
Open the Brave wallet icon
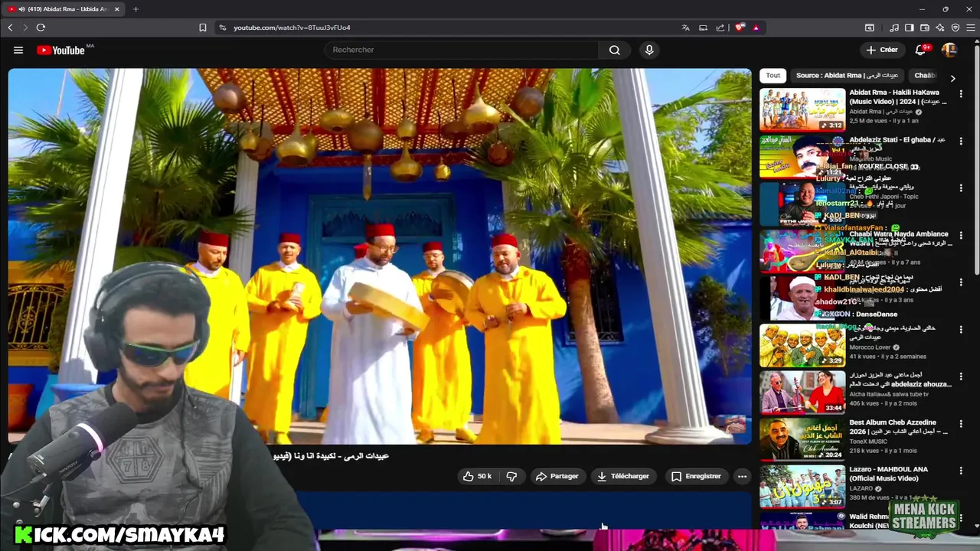click(925, 28)
